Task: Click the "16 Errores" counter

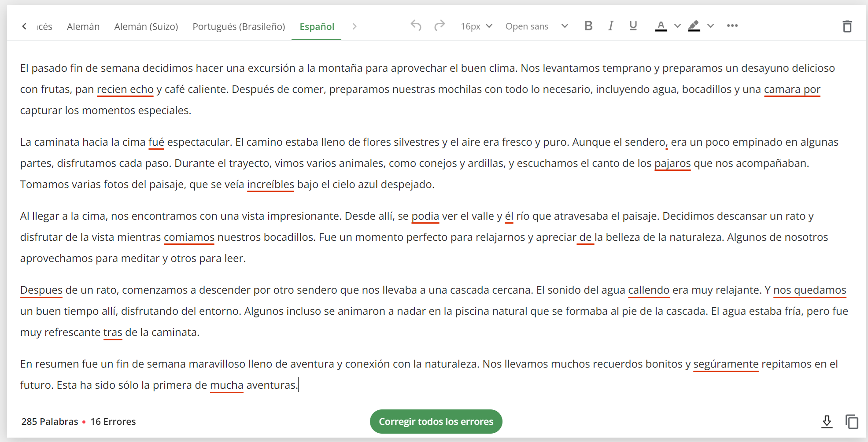Action: 113,422
